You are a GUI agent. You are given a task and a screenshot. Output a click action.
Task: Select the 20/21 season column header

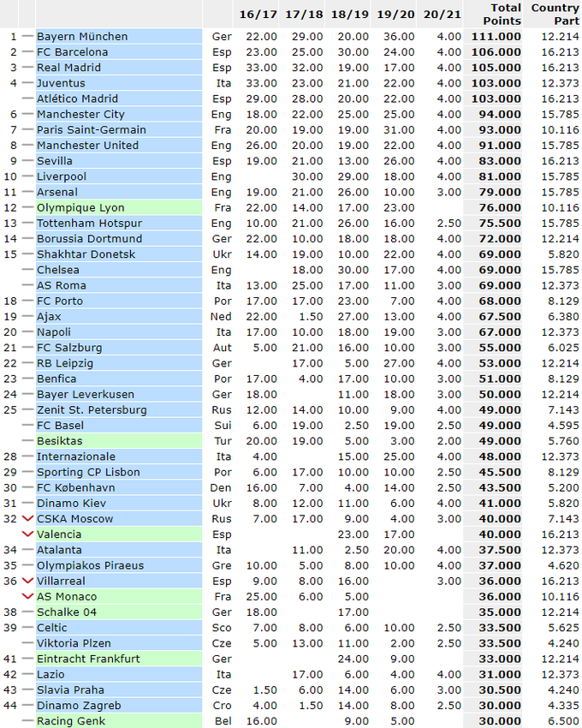point(443,15)
